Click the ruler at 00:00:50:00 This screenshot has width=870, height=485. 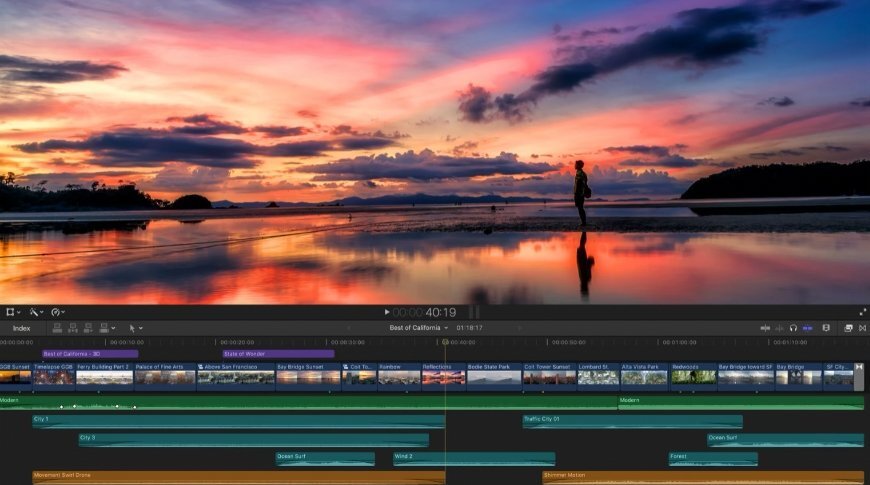click(x=569, y=342)
